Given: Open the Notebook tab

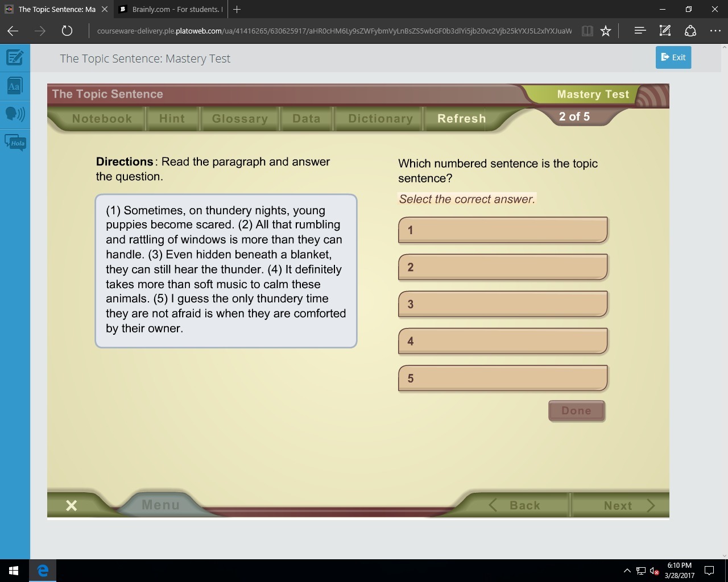Looking at the screenshot, I should point(102,119).
